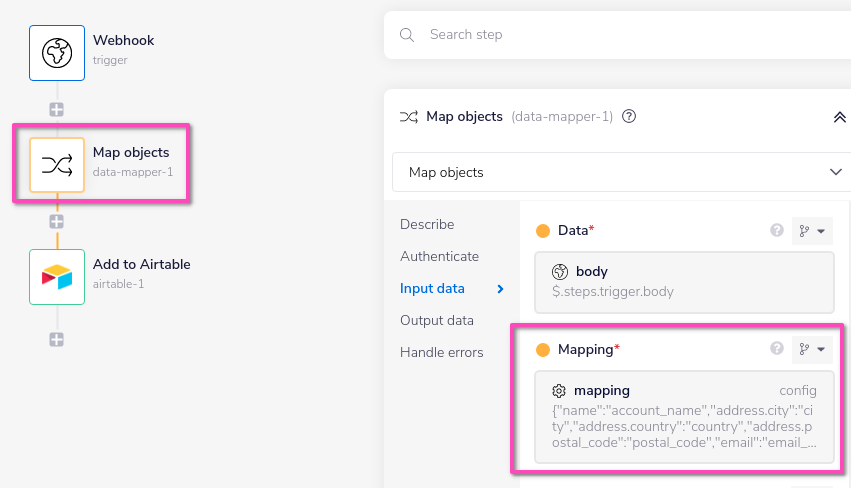Open the Output data tab
851x488 pixels.
pos(437,320)
